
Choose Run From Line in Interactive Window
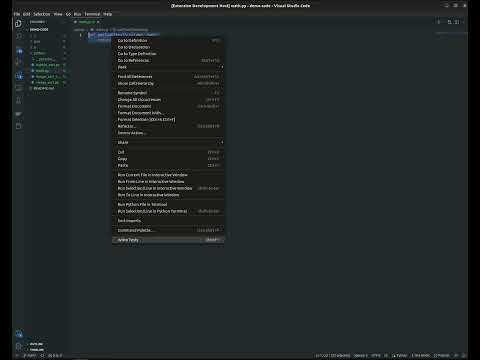pos(168,182)
